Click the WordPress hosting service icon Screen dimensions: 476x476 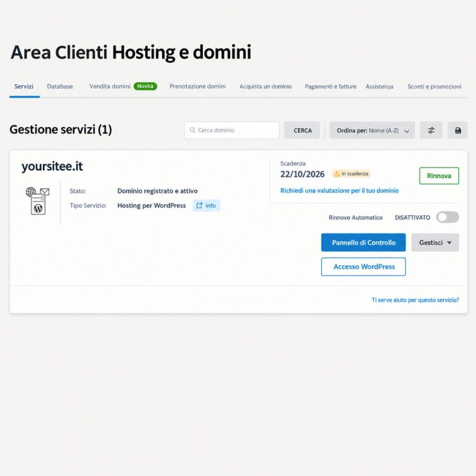coord(38,201)
